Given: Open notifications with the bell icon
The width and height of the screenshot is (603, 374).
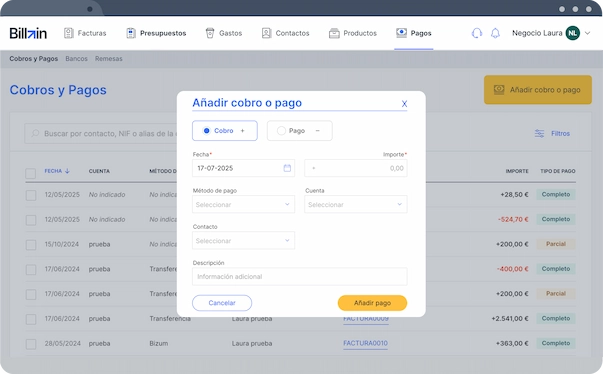Looking at the screenshot, I should pos(495,33).
